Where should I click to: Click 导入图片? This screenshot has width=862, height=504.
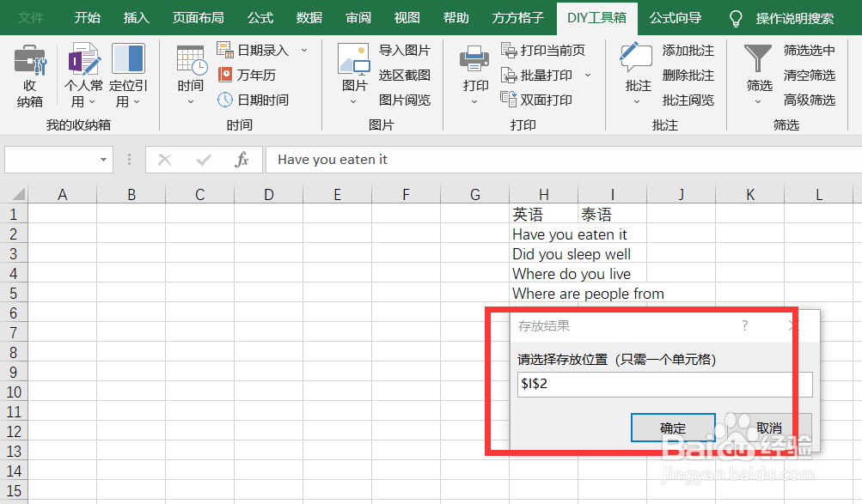tap(405, 50)
